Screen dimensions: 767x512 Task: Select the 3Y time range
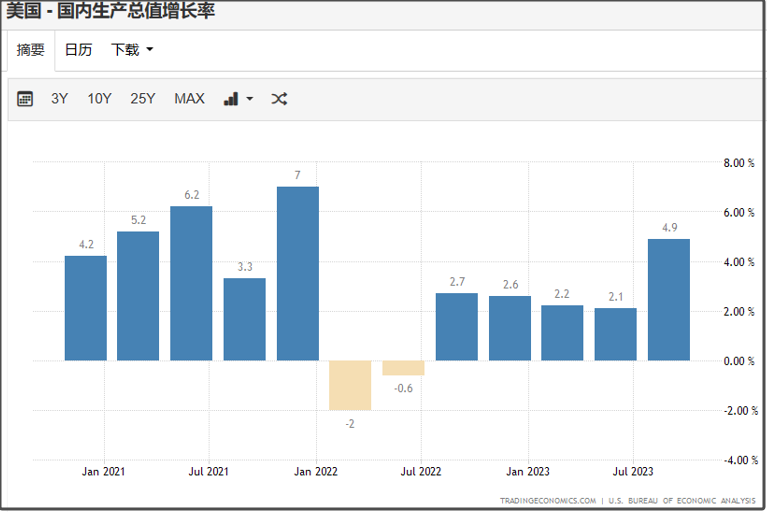(60, 99)
